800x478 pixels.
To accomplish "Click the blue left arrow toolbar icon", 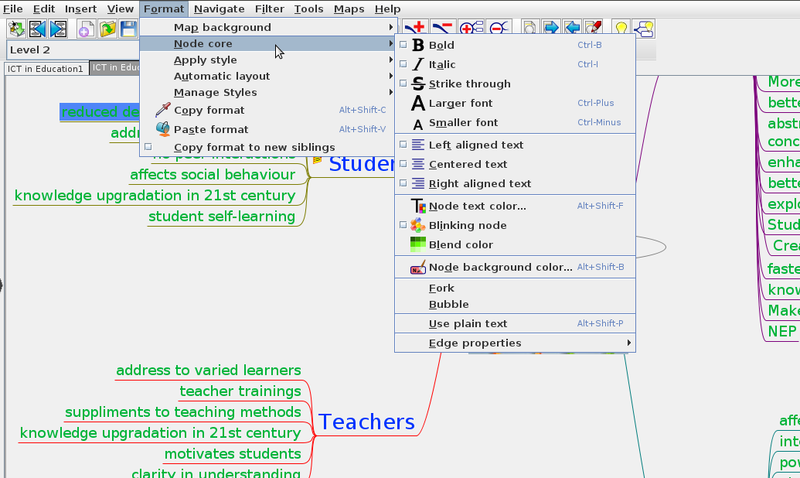I will [x=572, y=27].
